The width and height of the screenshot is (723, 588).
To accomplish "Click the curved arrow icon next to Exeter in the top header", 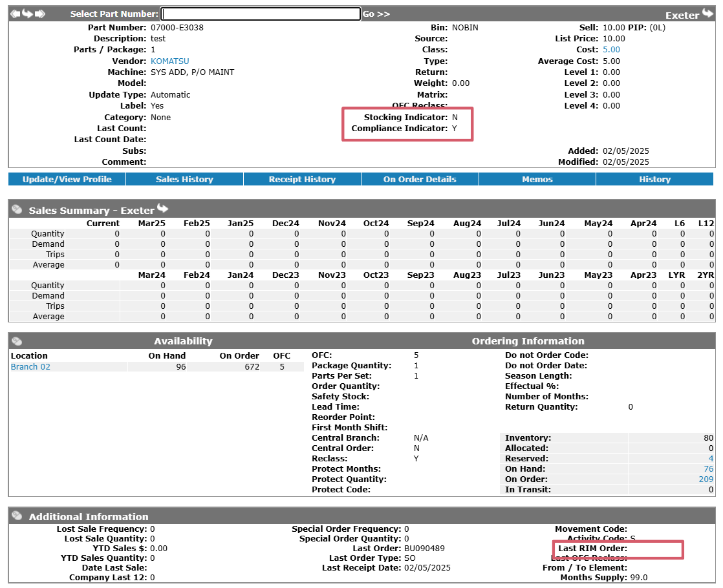I will pos(707,14).
